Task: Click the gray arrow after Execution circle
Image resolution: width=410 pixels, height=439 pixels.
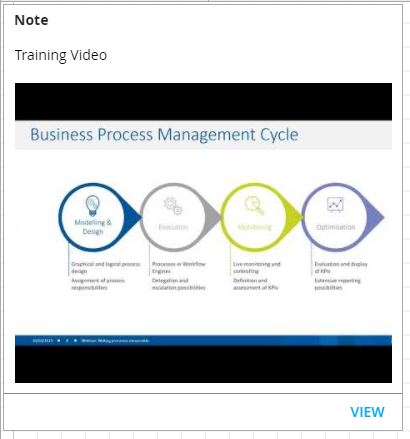Action: tap(213, 217)
